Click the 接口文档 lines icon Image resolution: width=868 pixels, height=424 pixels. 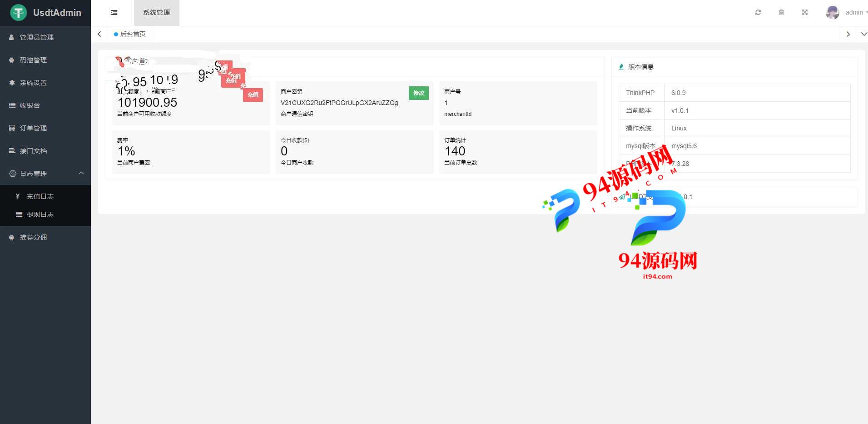tap(12, 151)
